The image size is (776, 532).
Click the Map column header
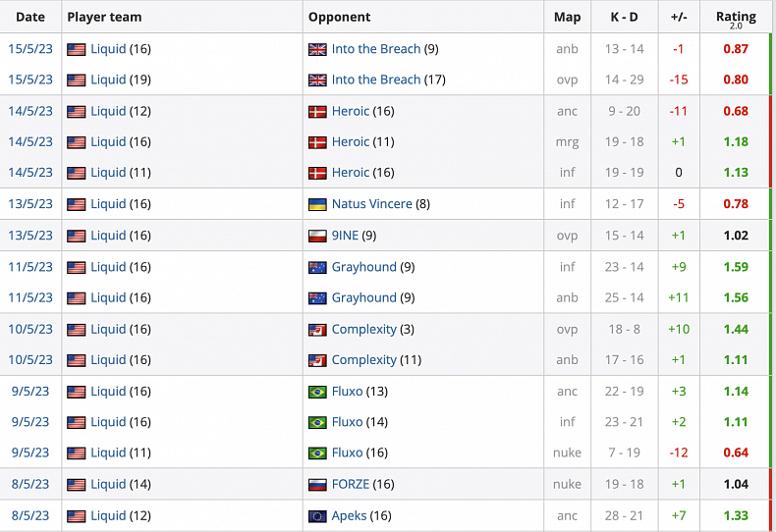[567, 17]
